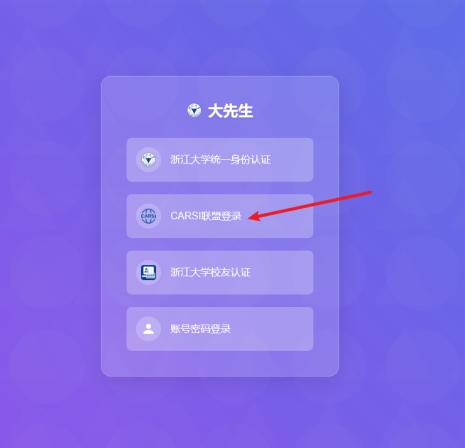The image size is (465, 448).
Task: Click the round badge behind person icon
Action: coord(148,329)
